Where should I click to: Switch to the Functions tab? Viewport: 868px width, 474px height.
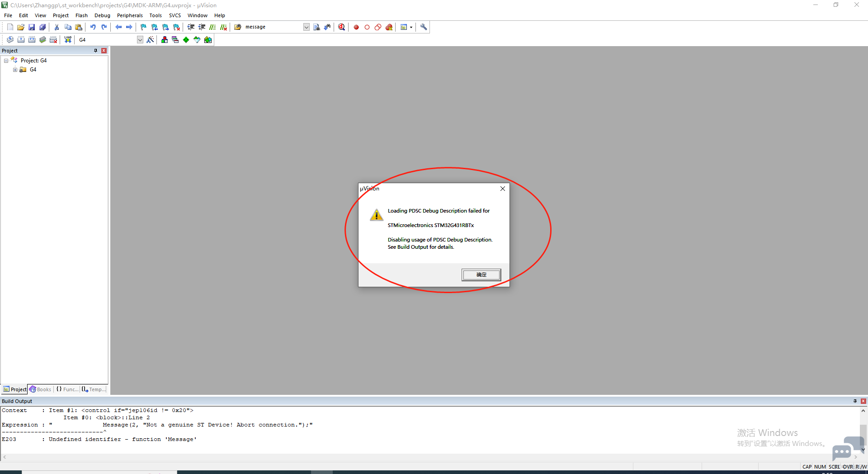click(x=67, y=389)
